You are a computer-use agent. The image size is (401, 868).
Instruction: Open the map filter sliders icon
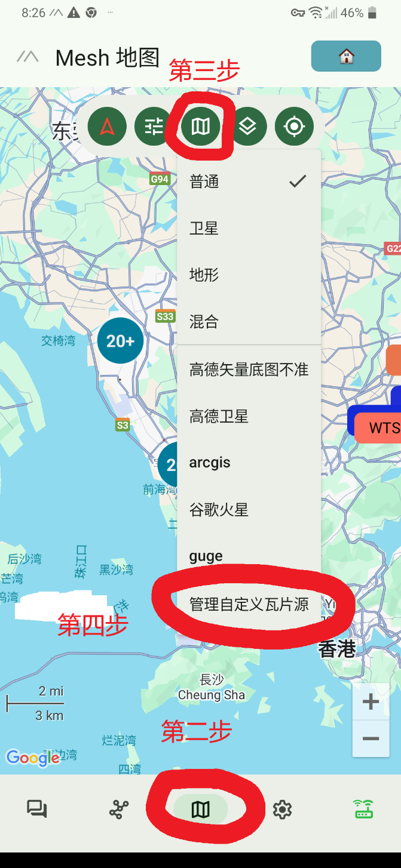154,127
